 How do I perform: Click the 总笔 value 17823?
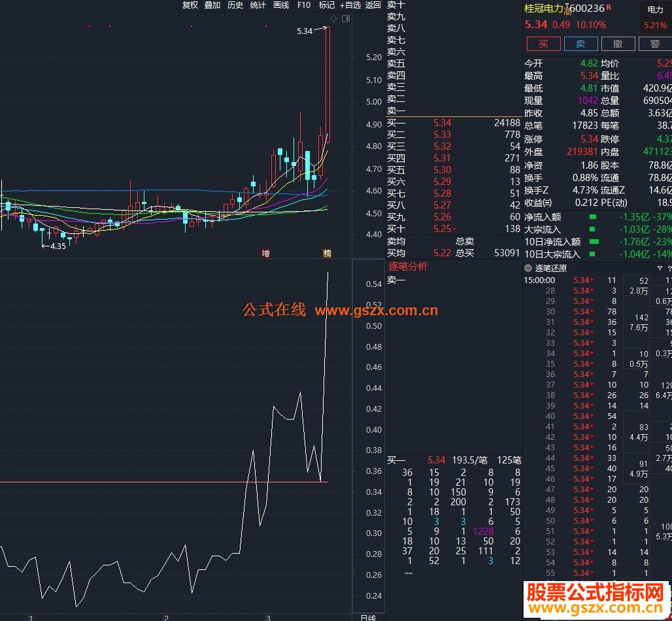(x=585, y=126)
